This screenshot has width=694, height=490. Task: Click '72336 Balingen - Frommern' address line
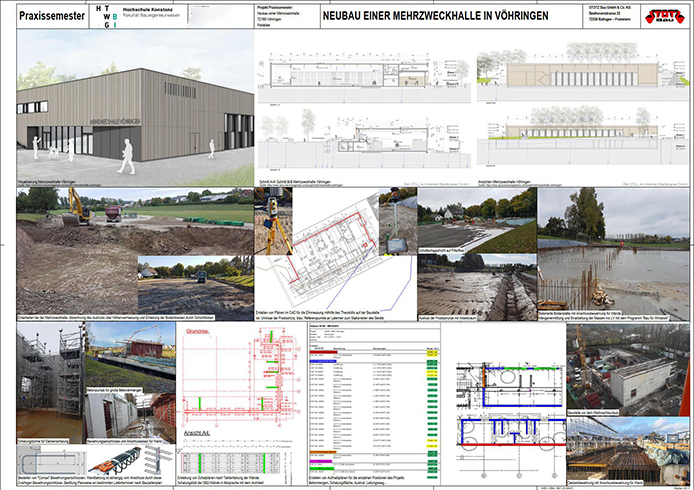pos(609,19)
